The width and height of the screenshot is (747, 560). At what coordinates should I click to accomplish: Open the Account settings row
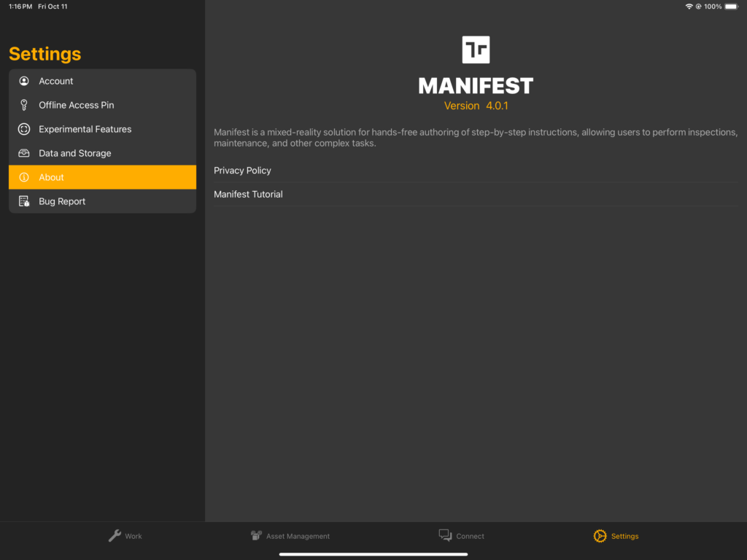tap(102, 81)
